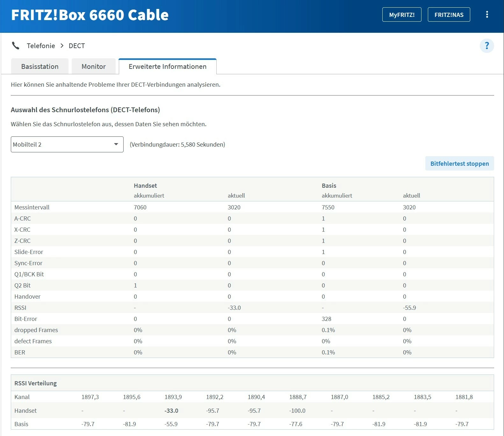Screen dimensions: 504x436
Task: Select the Erweiterte Informationen tab
Action: point(168,66)
